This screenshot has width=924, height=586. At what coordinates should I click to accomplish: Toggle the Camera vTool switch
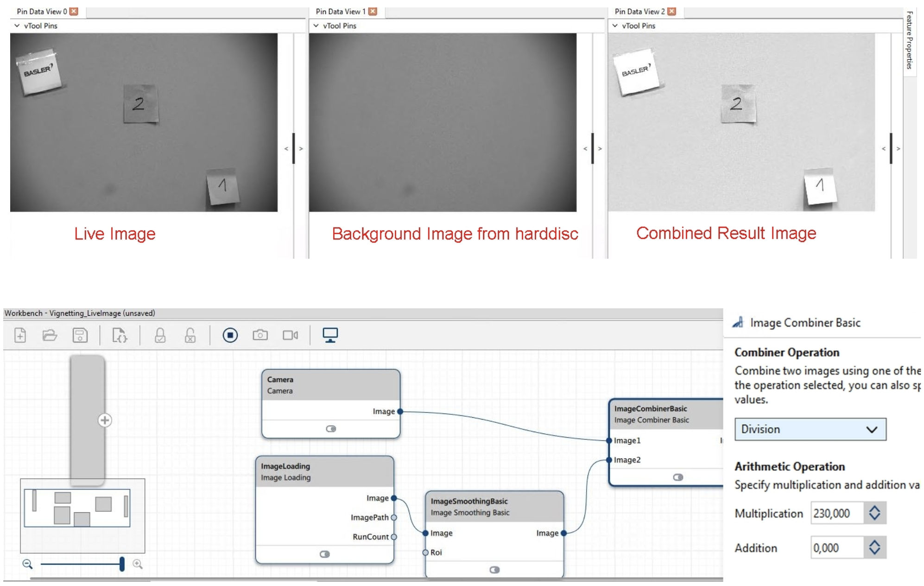331,429
